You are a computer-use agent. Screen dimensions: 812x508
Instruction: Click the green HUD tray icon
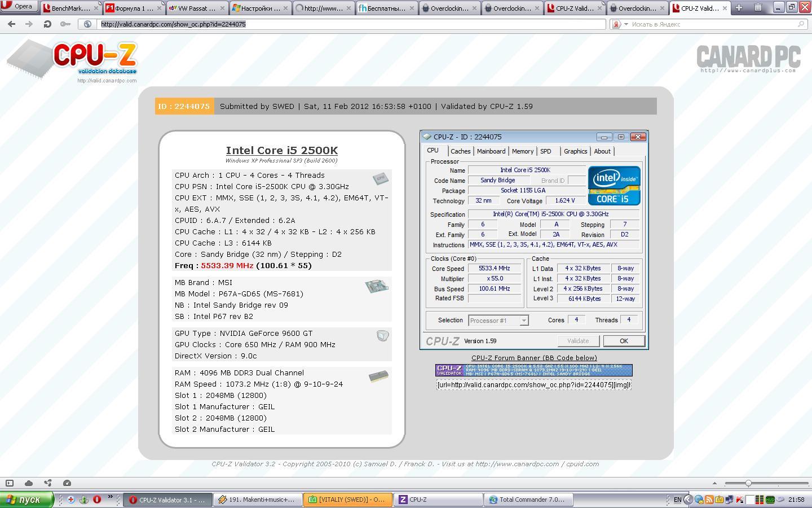(770, 500)
